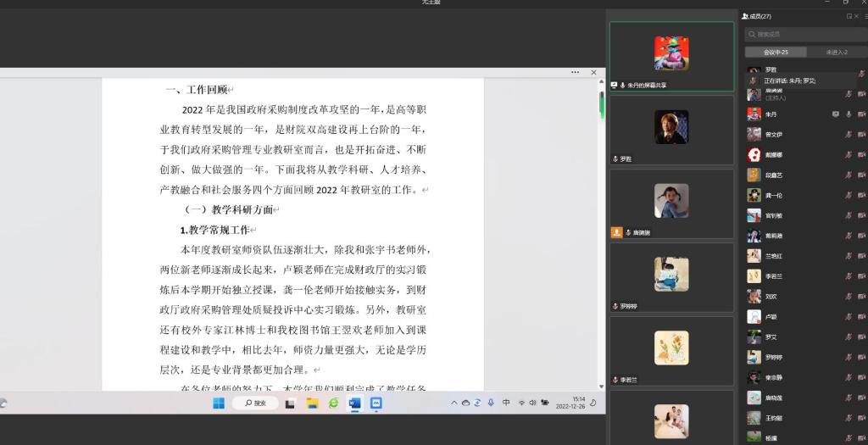The height and width of the screenshot is (445, 868).
Task: Click Tencent Meeting icon in the taskbar
Action: pyautogui.click(x=376, y=403)
